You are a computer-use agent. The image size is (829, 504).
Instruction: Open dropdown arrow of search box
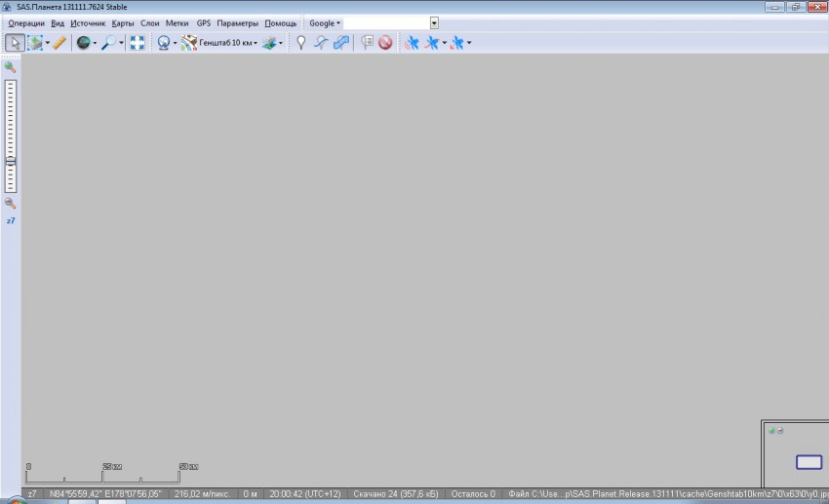[x=434, y=22]
